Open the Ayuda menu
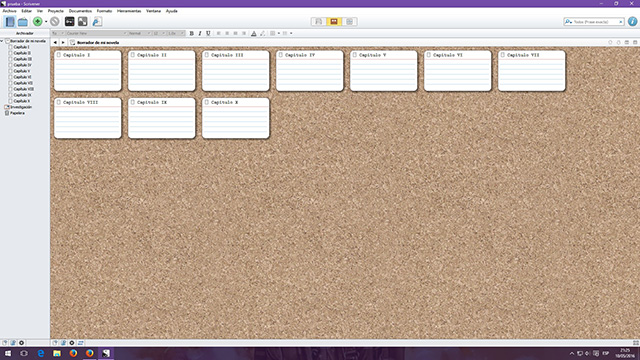 171,11
